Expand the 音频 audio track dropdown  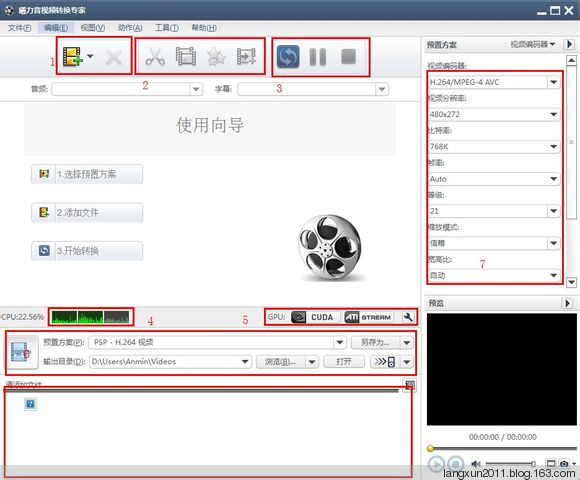coord(196,89)
